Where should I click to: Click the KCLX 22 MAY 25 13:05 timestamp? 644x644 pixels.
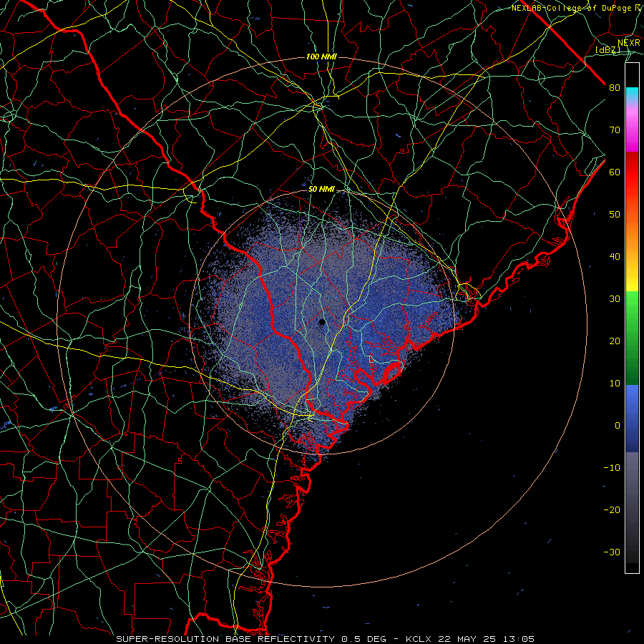pos(470,639)
